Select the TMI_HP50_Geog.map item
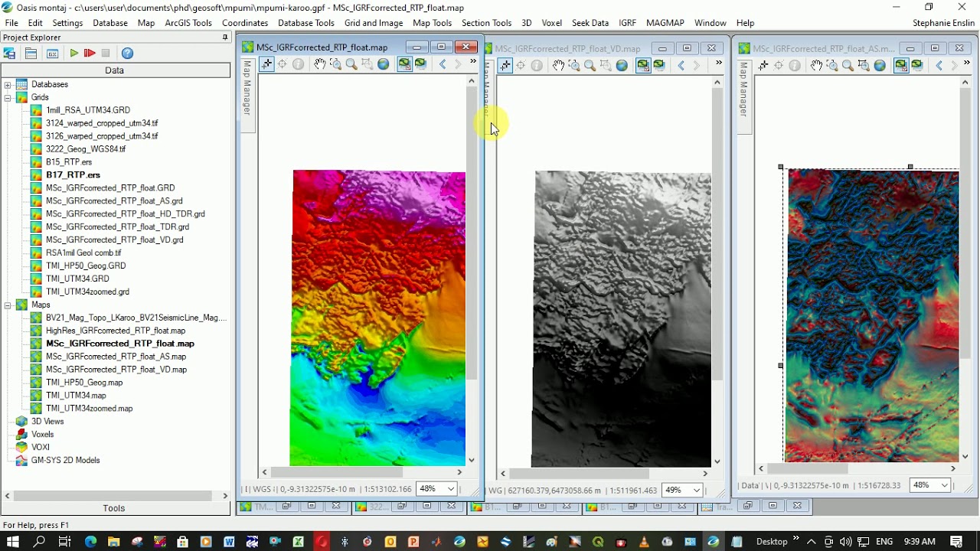The height and width of the screenshot is (551, 980). click(x=84, y=383)
